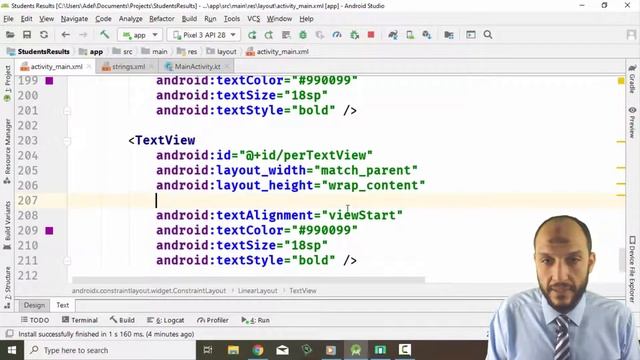Screen dimensions: 640x360
Task: Open the Profiler tool window
Action: pyautogui.click(x=213, y=320)
